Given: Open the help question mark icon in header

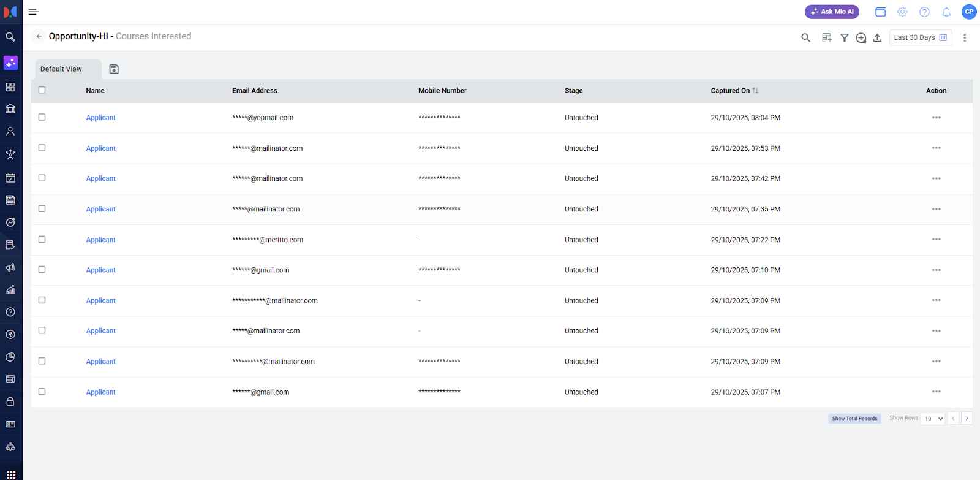Looking at the screenshot, I should [924, 12].
